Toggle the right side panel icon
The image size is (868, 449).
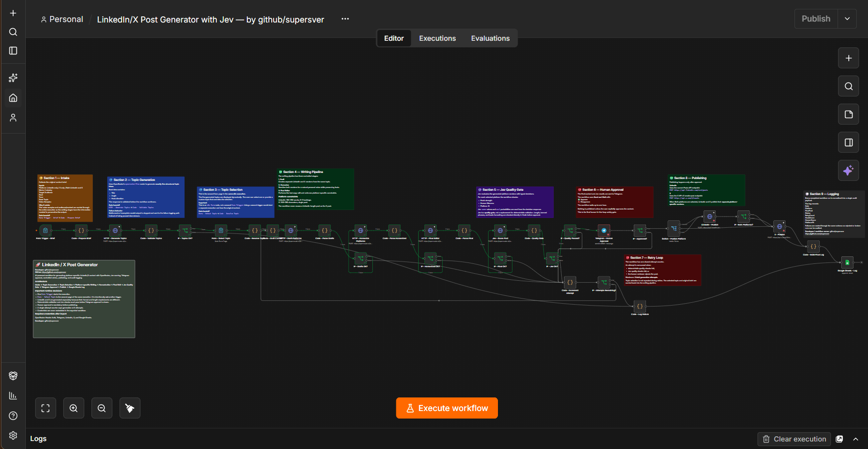coord(848,142)
